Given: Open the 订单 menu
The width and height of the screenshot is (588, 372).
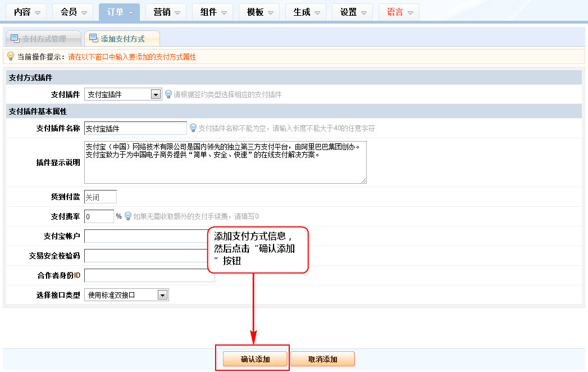Looking at the screenshot, I should [x=120, y=12].
